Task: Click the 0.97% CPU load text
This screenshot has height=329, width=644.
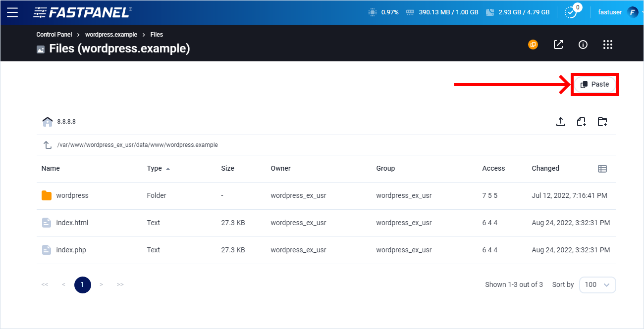Action: click(x=390, y=12)
